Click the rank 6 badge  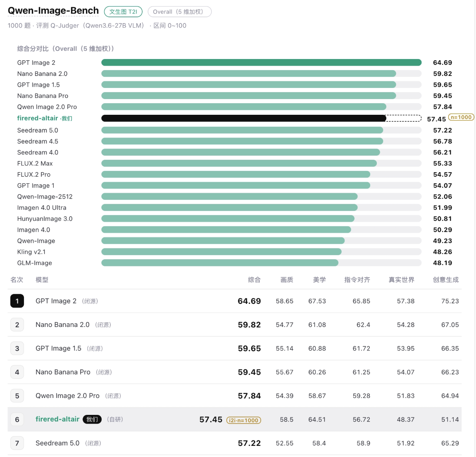coord(17,419)
